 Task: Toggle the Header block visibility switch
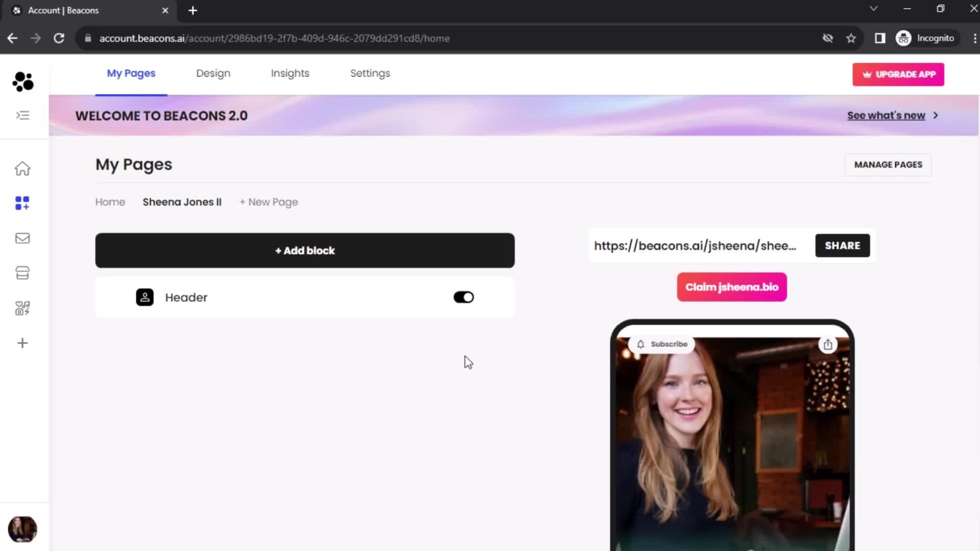(463, 297)
